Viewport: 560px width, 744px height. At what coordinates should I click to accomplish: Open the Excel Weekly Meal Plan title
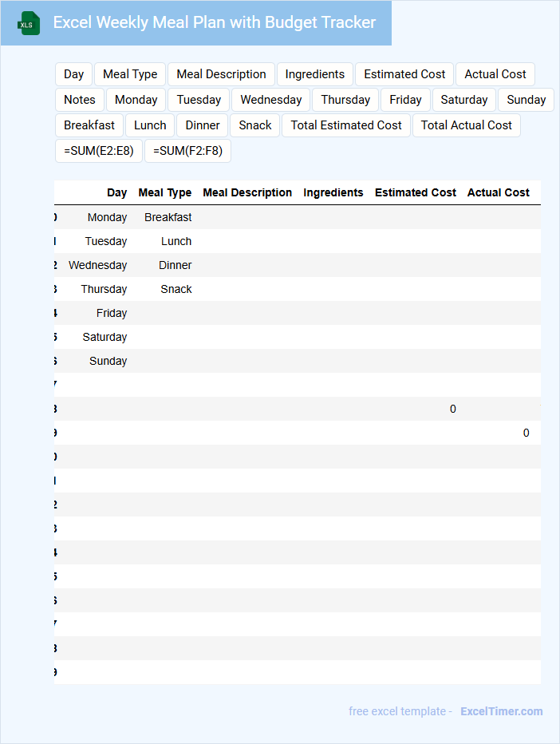tap(215, 22)
